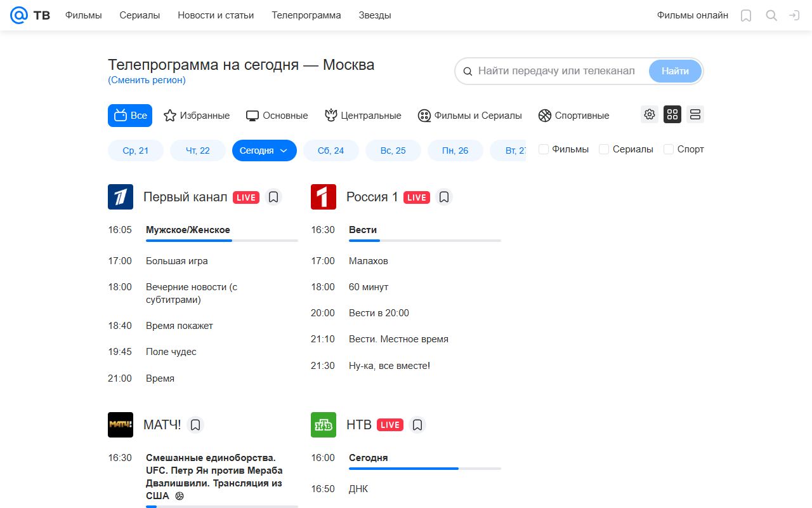
Task: Open Звезды in the top menu
Action: tap(375, 15)
